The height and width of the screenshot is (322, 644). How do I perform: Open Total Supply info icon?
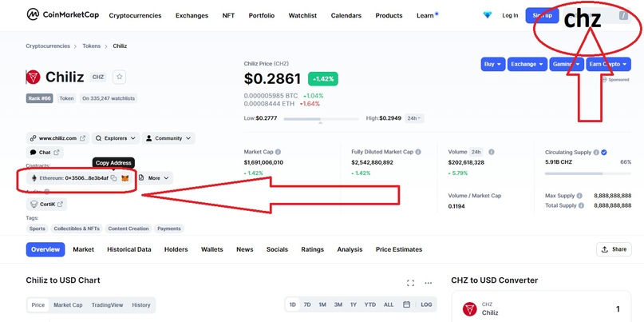coord(581,205)
